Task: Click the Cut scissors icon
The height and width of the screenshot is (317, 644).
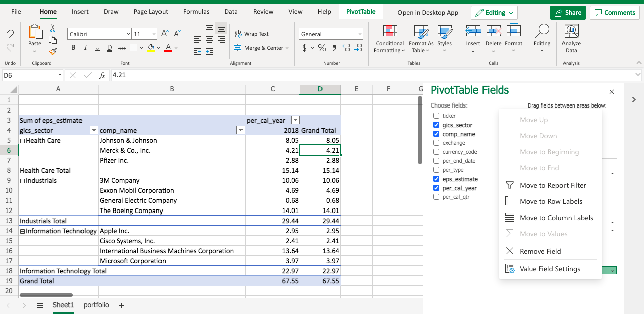Action: click(x=53, y=28)
